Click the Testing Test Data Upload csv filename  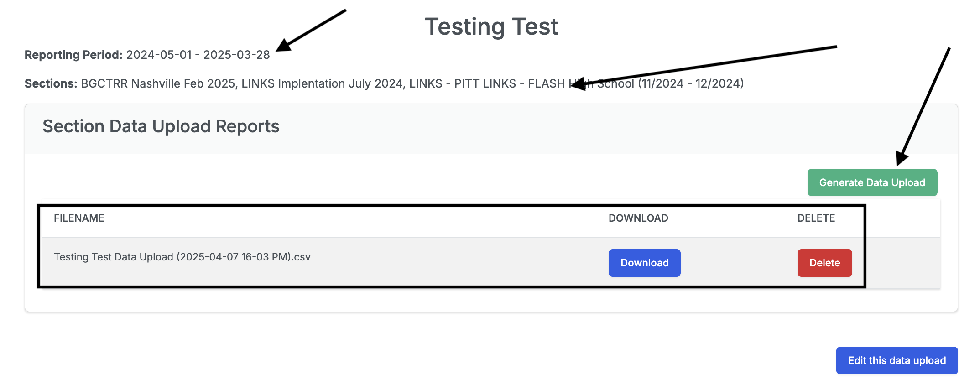point(182,257)
